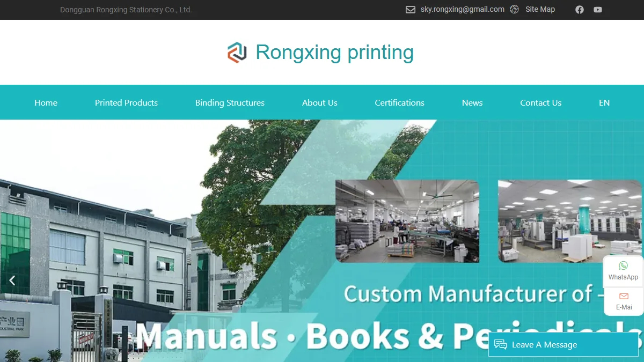Screen dimensions: 644x362
Task: Click the Rongxing printing title text
Action: (x=334, y=52)
